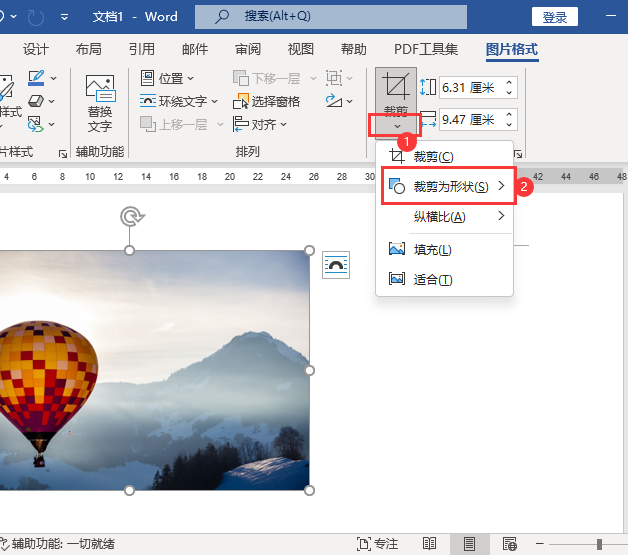Click the 上移一层 bring forward button
This screenshot has height=555, width=628.
click(x=173, y=125)
